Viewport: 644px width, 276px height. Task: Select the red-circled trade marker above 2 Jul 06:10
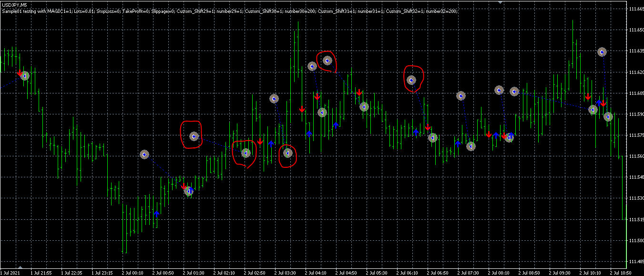point(412,80)
